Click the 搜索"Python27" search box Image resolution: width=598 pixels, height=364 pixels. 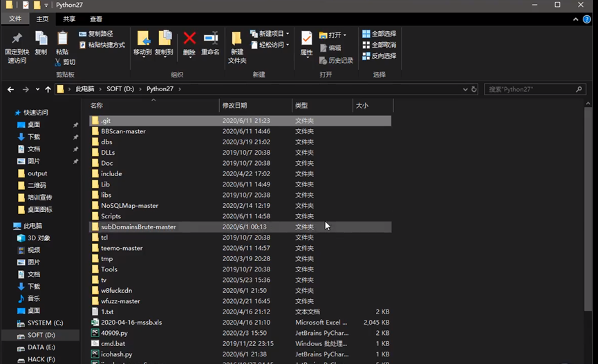click(531, 89)
